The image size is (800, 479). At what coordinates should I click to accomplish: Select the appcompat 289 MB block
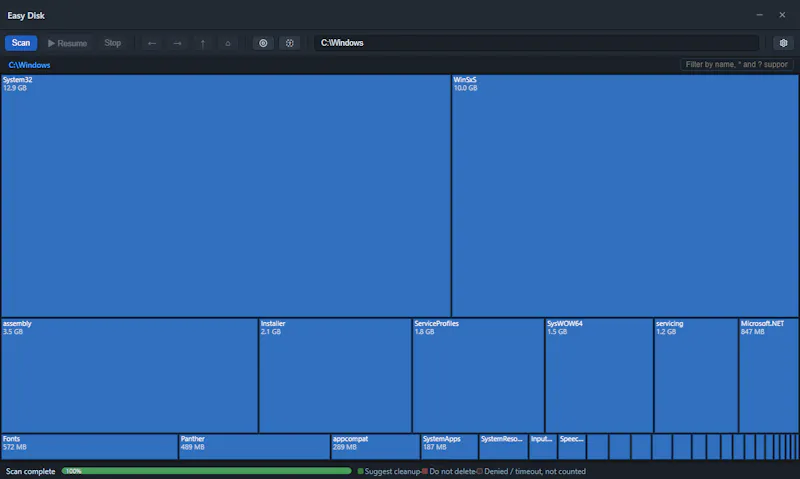[x=376, y=446]
